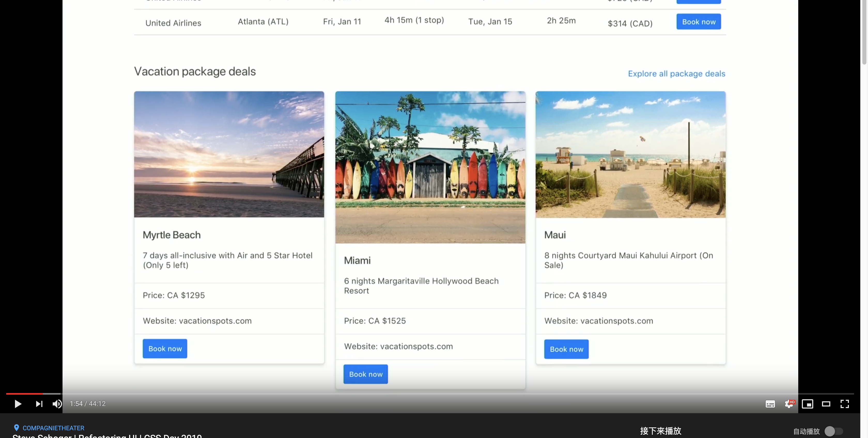Toggle the subtitles/captions icon

[x=770, y=404]
